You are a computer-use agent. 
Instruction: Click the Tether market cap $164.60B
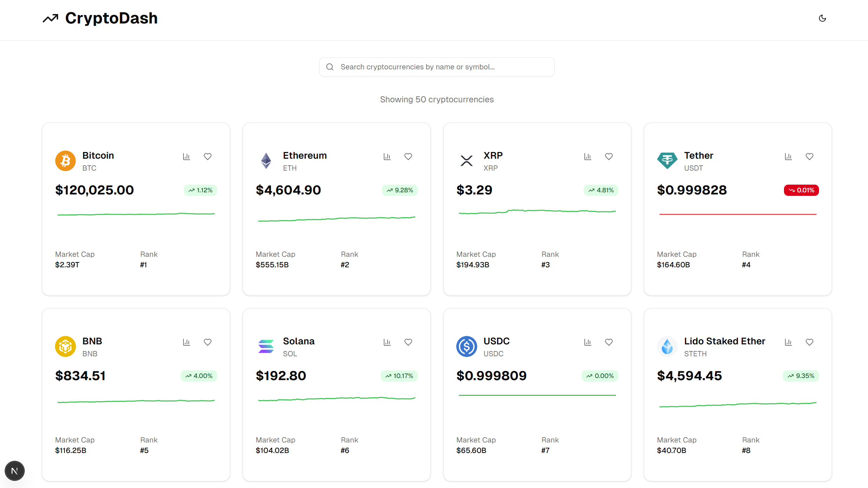tap(673, 265)
